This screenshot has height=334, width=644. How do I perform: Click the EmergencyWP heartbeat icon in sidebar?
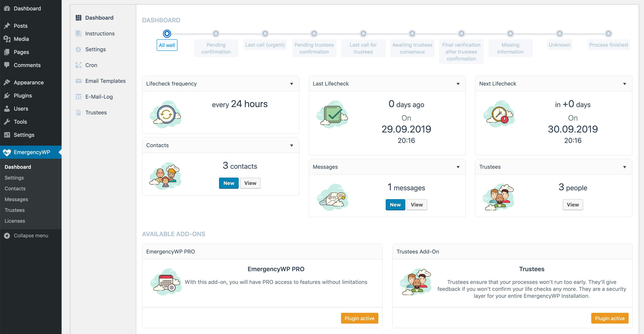[7, 152]
